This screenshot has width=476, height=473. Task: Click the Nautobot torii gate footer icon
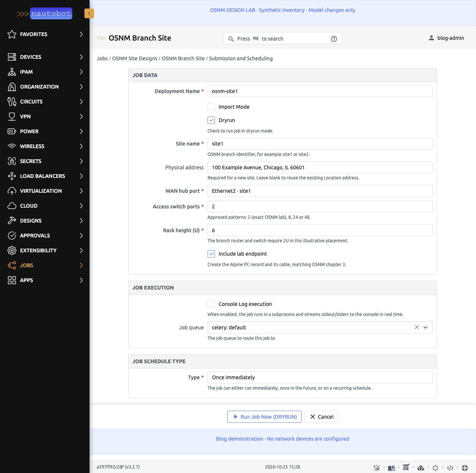point(406,468)
